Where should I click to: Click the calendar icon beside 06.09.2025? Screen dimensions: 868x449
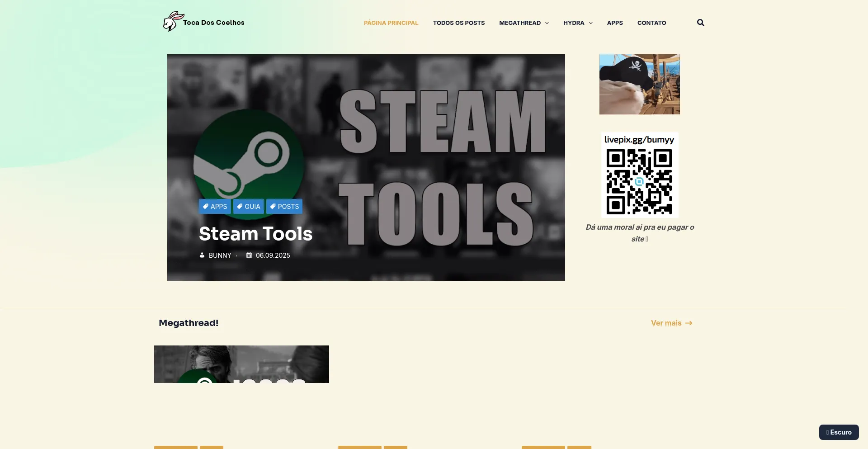pos(249,255)
